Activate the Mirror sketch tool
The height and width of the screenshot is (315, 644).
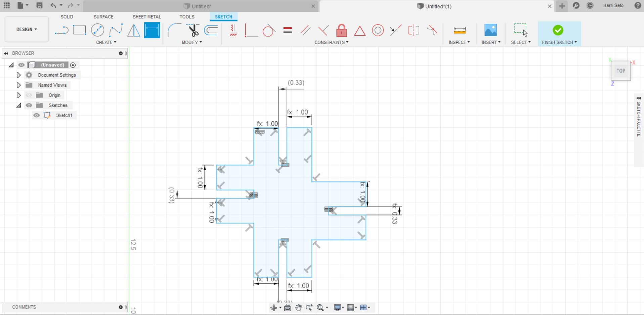[x=134, y=30]
